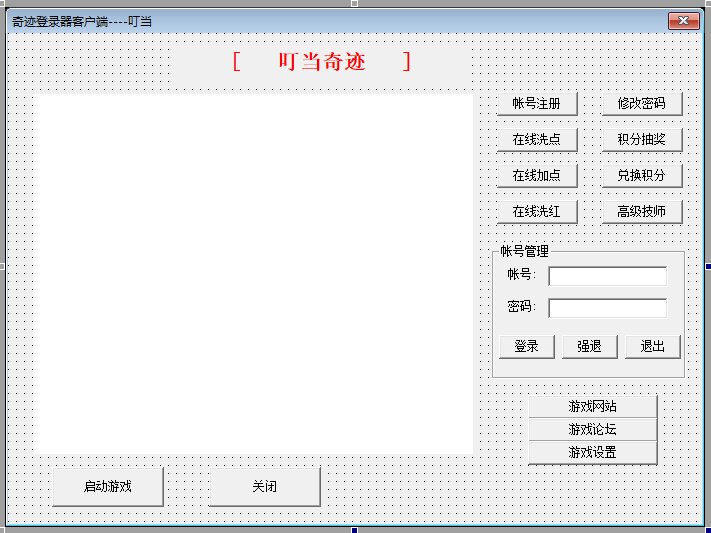The height and width of the screenshot is (533, 711).
Task: Open the 游戏论坛 button
Action: click(x=592, y=429)
